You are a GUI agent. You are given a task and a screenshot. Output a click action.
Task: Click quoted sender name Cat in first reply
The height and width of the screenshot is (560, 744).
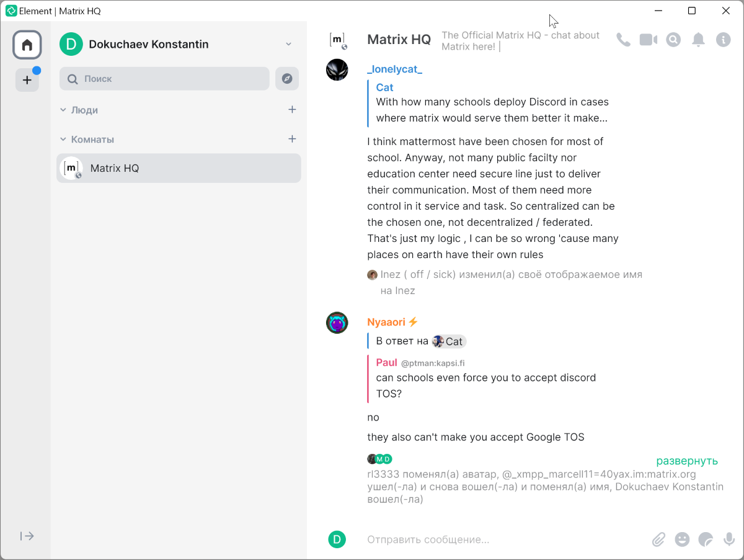click(384, 87)
